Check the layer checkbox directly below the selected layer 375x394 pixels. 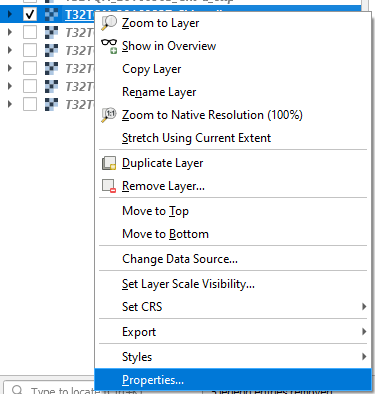point(30,32)
